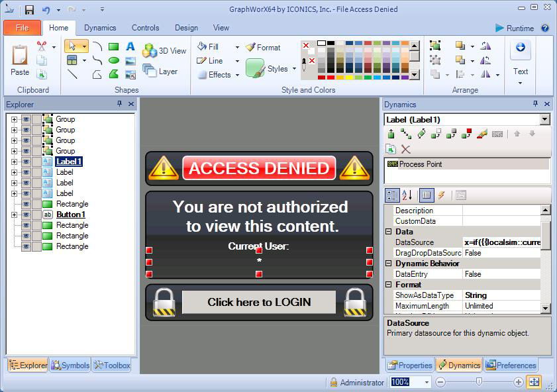Expand the Button1 tree node
The width and height of the screenshot is (557, 392).
14,215
